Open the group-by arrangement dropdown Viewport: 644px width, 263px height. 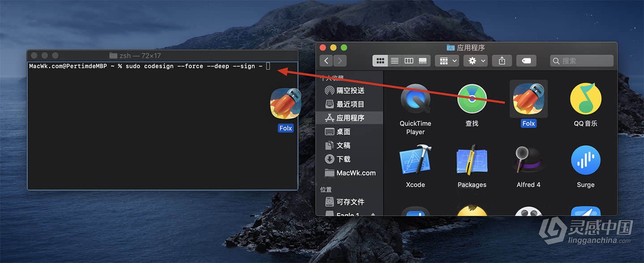[x=447, y=61]
